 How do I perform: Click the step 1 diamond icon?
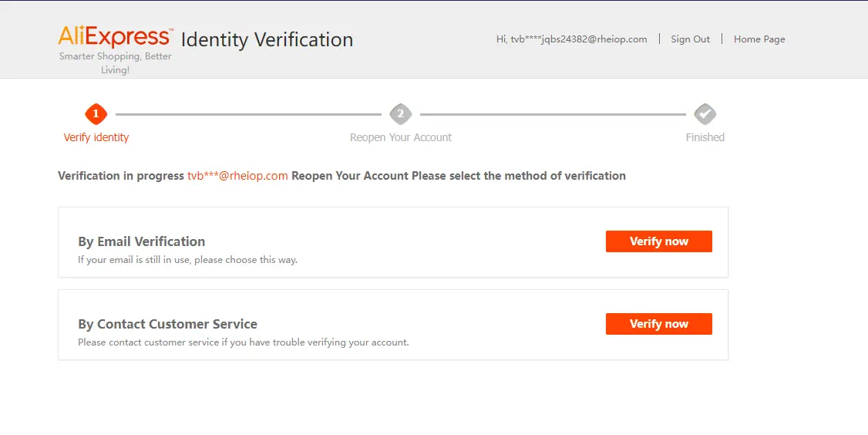pos(96,114)
